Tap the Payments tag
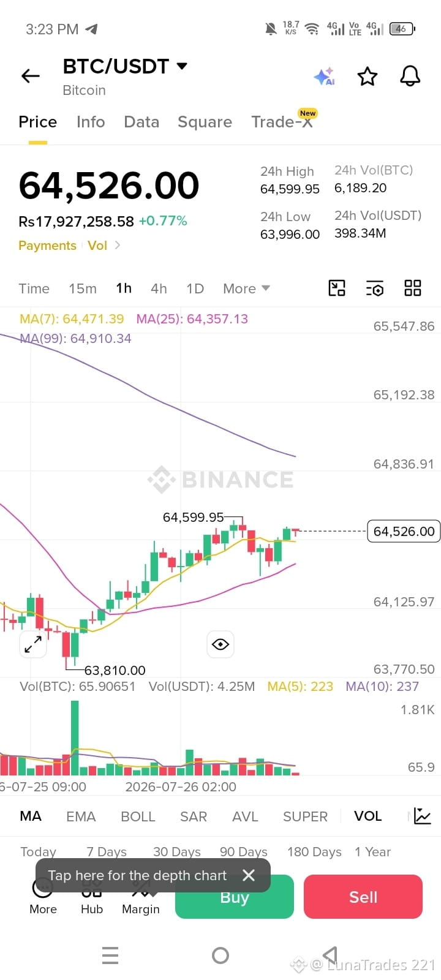 point(47,246)
